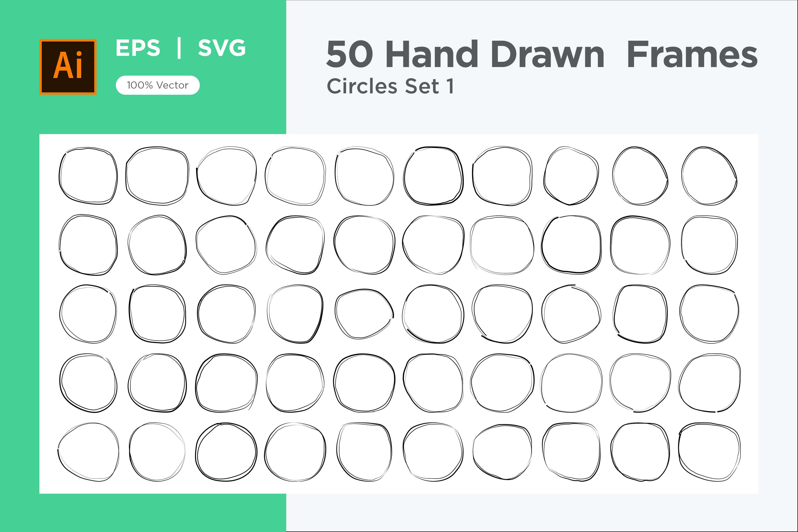Select the EPS format label
The image size is (798, 532).
click(x=138, y=48)
